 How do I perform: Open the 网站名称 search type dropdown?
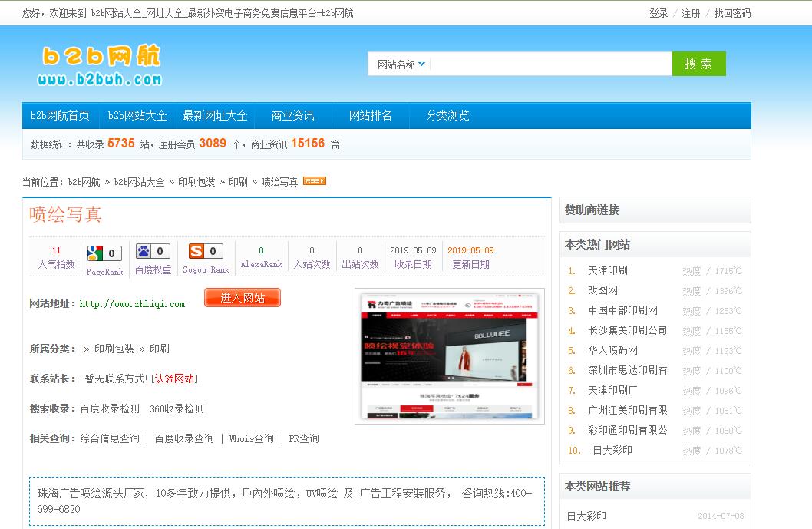tap(401, 64)
